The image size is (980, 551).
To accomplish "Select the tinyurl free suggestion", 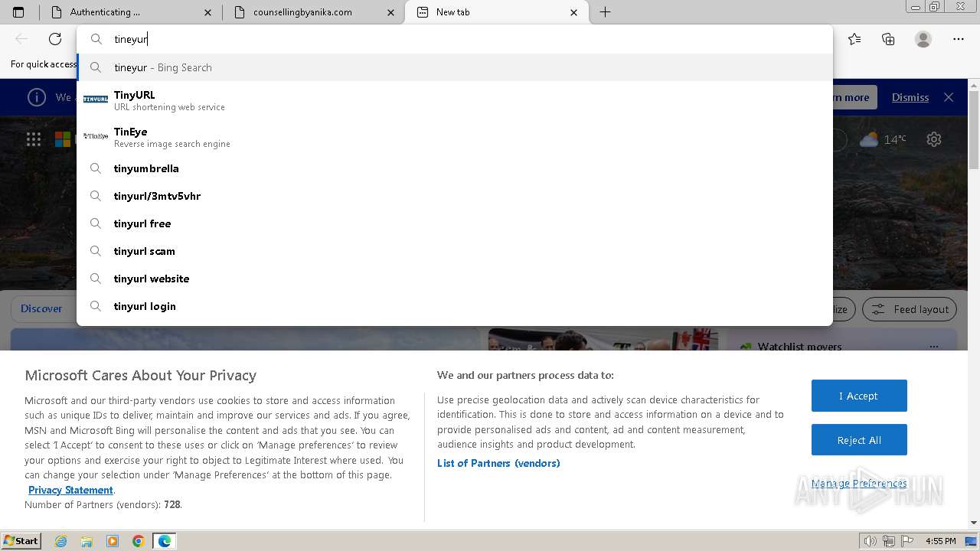I will (x=454, y=223).
